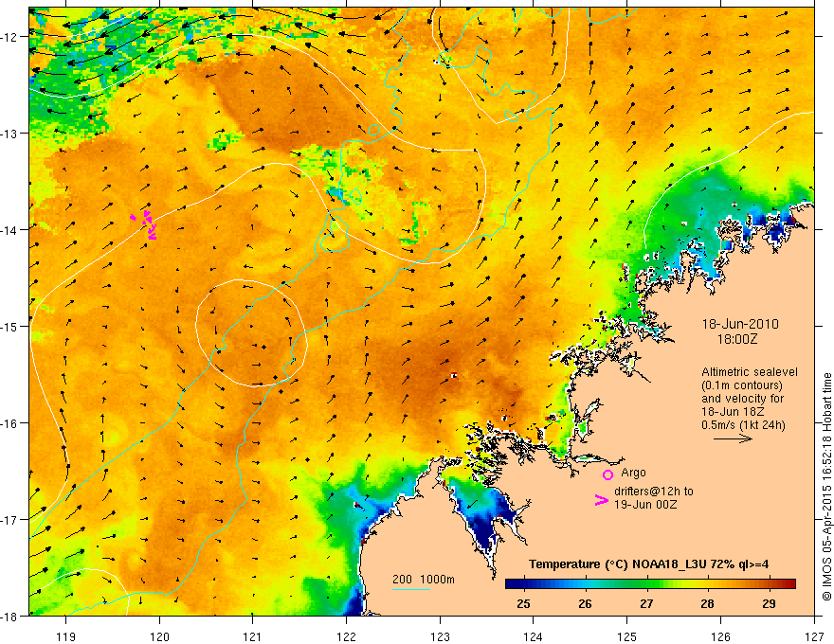This screenshot has width=834, height=644.
Task: Click the longitude axis label '121'
Action: [253, 636]
